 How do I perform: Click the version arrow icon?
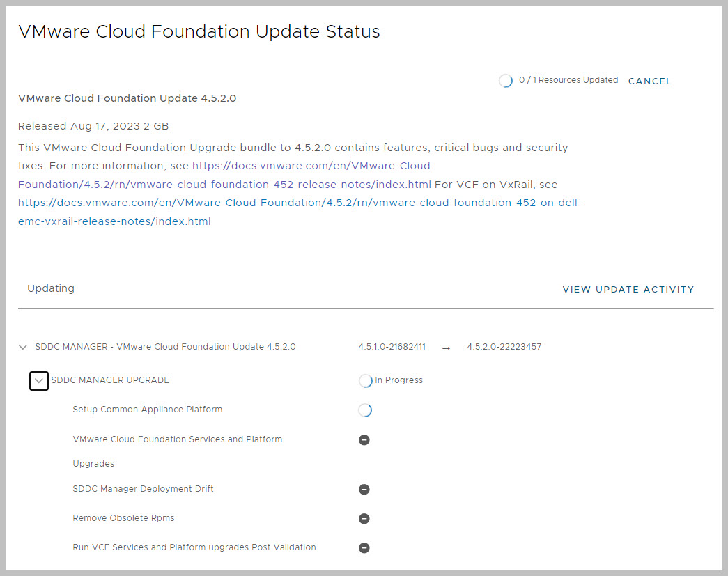click(446, 348)
